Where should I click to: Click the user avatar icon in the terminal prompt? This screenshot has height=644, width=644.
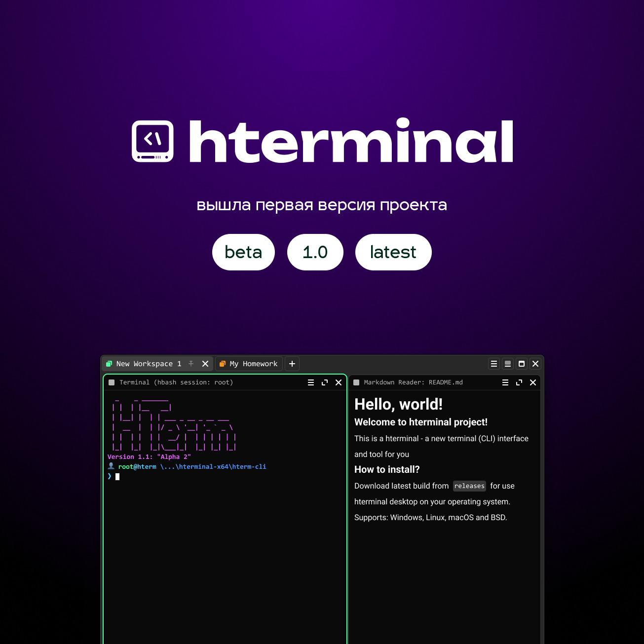click(111, 466)
